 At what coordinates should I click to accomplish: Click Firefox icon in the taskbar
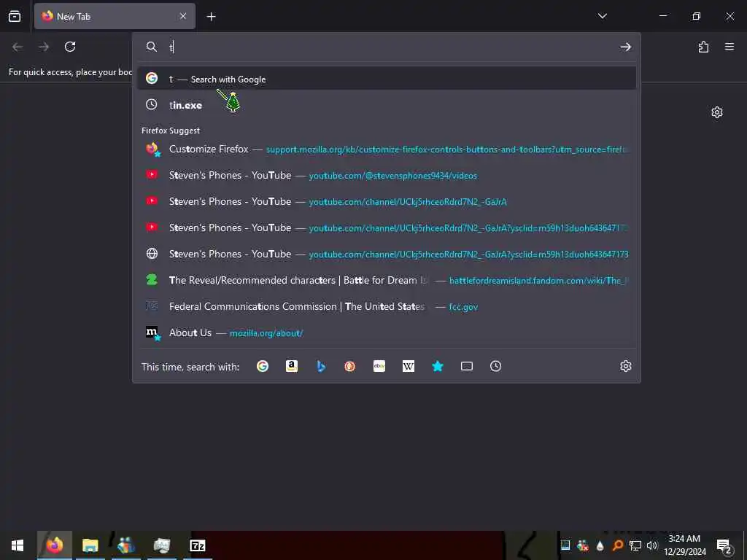point(54,545)
